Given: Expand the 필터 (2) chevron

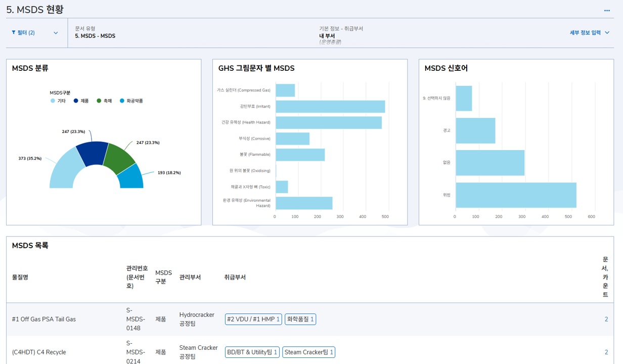Looking at the screenshot, I should (x=56, y=33).
